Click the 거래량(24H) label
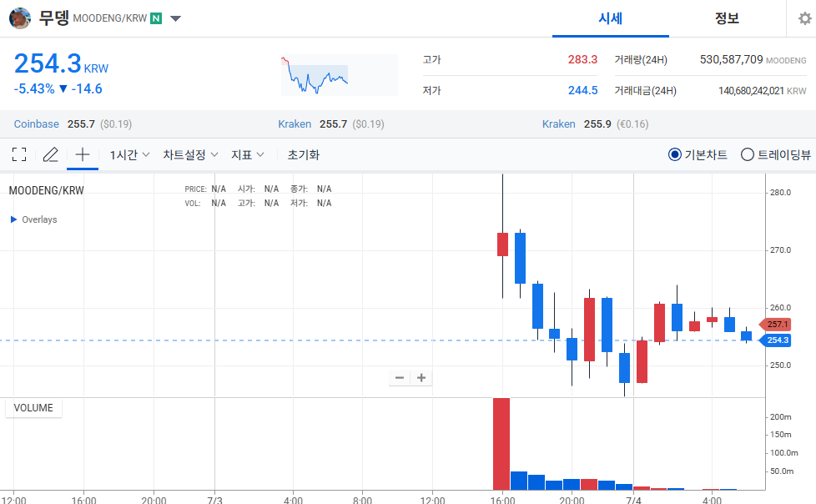The height and width of the screenshot is (504, 816). (641, 59)
